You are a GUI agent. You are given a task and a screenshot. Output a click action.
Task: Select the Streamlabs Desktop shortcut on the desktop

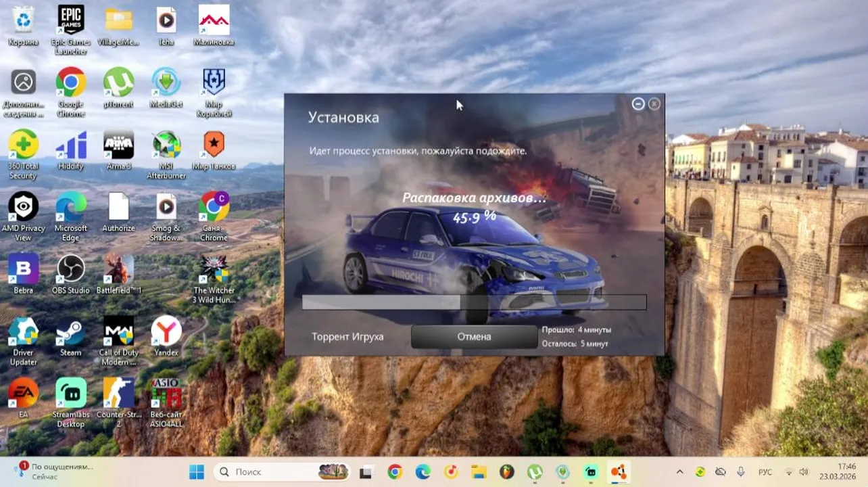coord(71,403)
